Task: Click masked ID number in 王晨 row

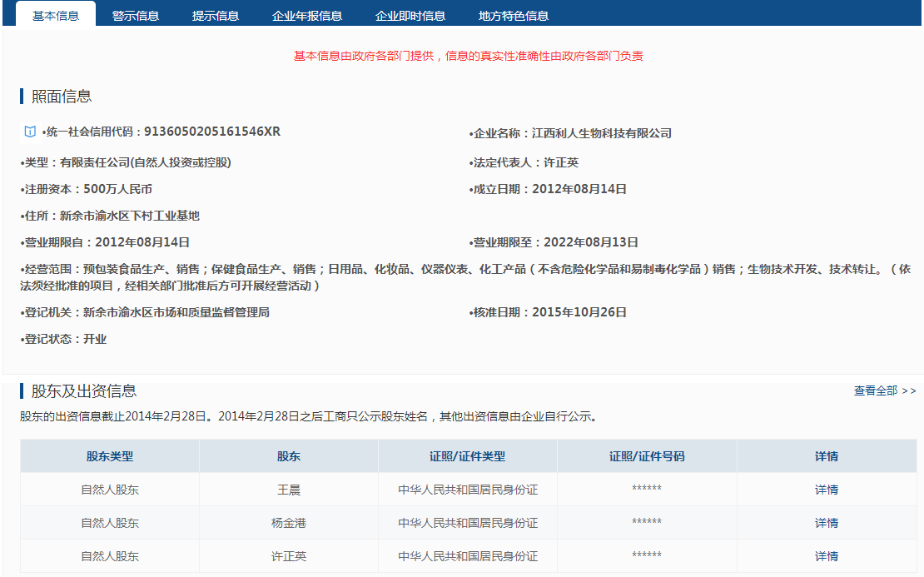Action: tap(647, 488)
